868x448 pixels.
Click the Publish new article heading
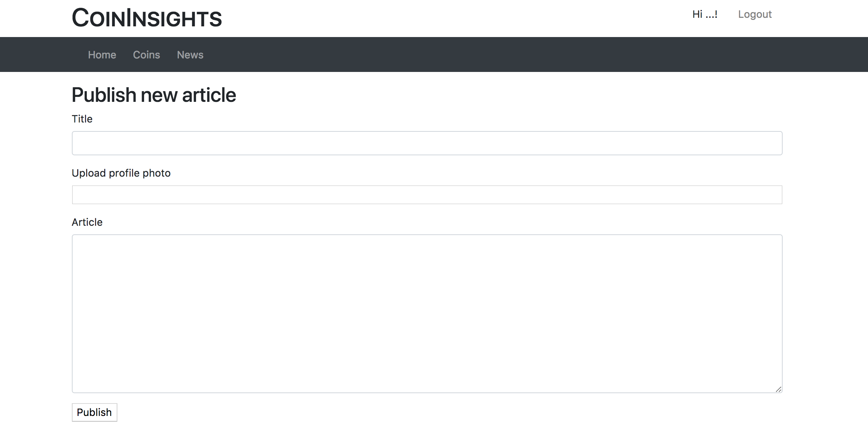pyautogui.click(x=154, y=95)
